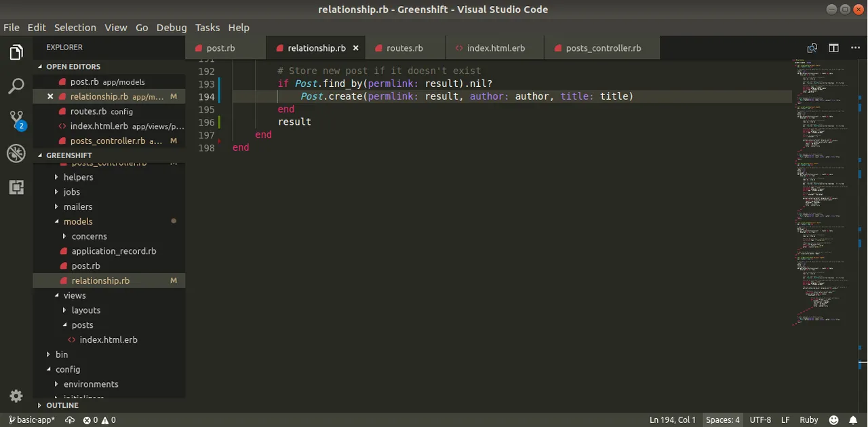Open the Extensions view in activity bar
This screenshot has width=868, height=427.
16,187
